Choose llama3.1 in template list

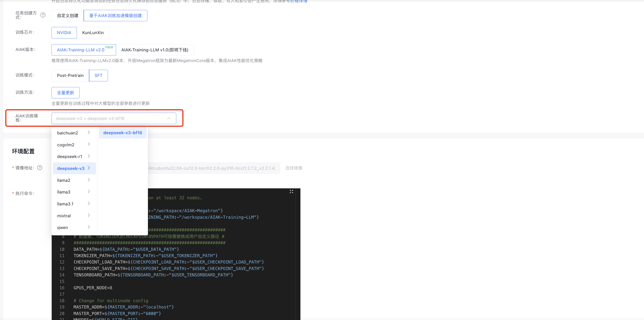tap(74, 204)
